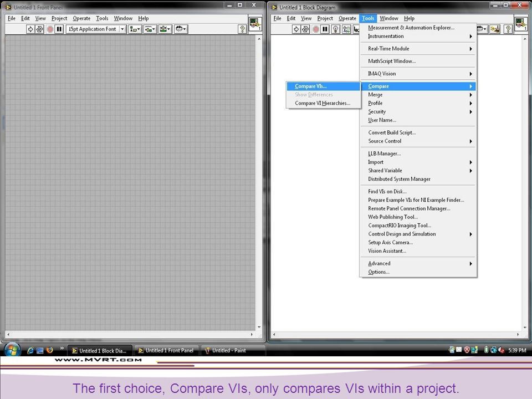Open the 15pt Application Font dropdown
This screenshot has width=532, height=399.
(96, 29)
